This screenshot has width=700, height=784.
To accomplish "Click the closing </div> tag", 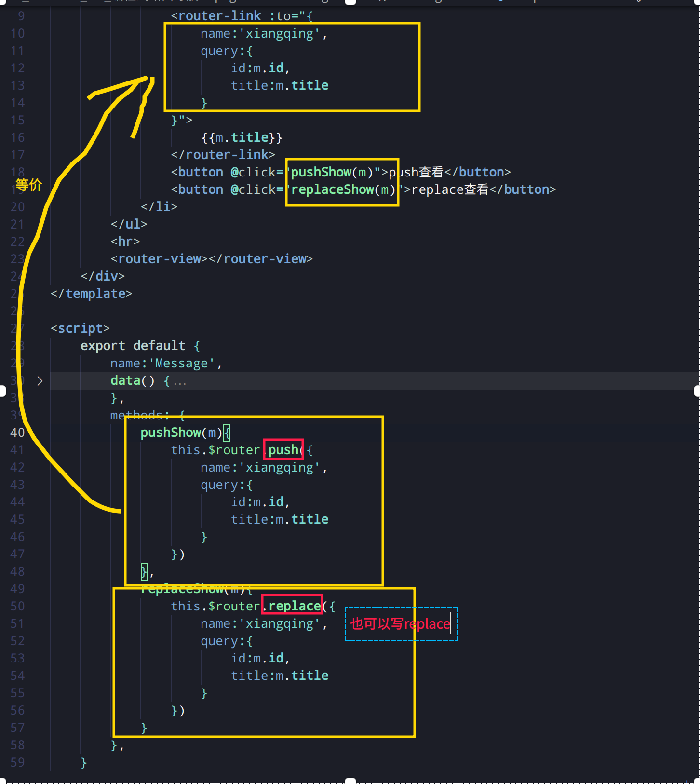I will click(103, 276).
